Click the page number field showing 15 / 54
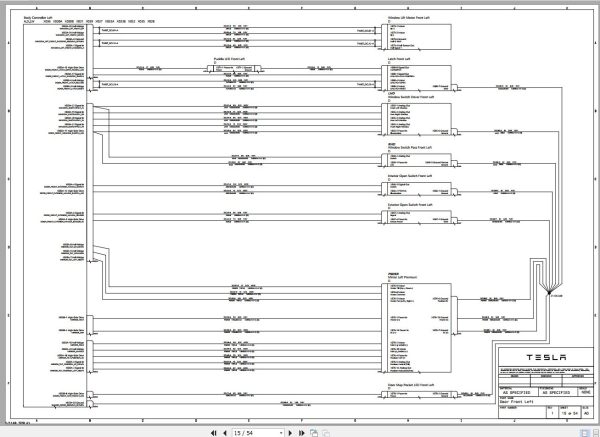The height and width of the screenshot is (437, 600). click(x=256, y=433)
